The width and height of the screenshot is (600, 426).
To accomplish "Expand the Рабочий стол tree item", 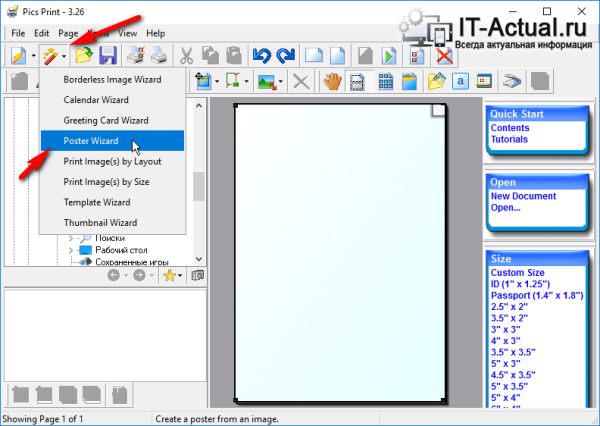I will coord(72,251).
